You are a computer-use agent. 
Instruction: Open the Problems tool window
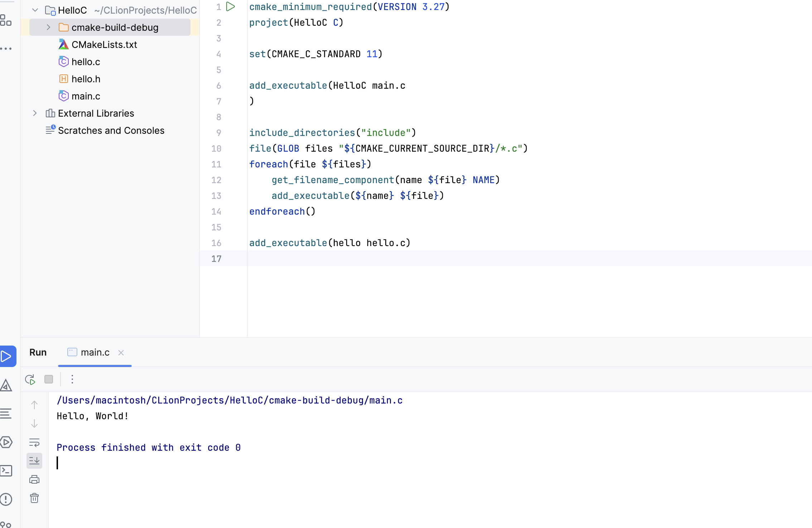6,499
